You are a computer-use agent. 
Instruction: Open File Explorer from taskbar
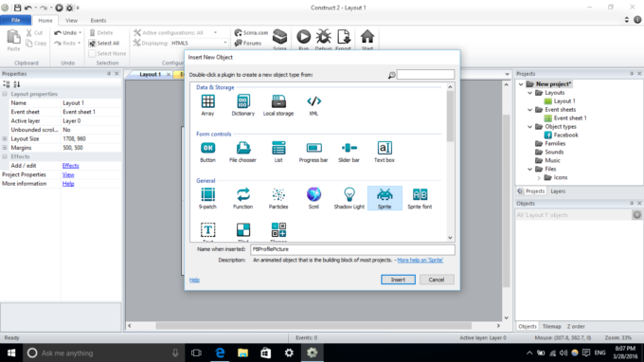242,353
